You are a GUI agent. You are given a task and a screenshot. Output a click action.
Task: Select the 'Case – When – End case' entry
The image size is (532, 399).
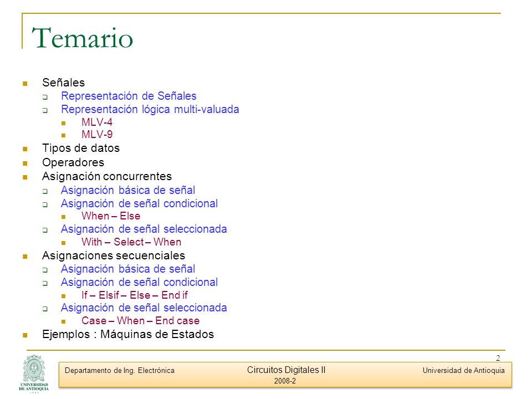pos(140,321)
